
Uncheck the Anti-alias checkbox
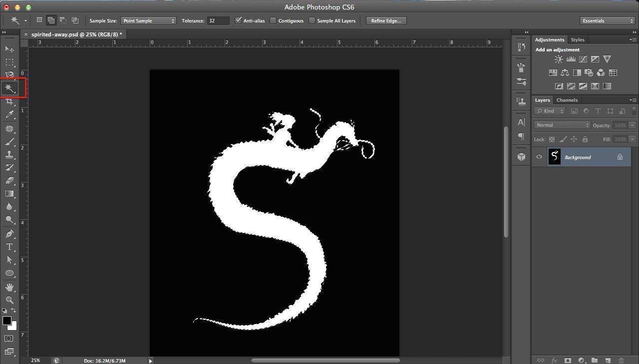click(x=239, y=20)
